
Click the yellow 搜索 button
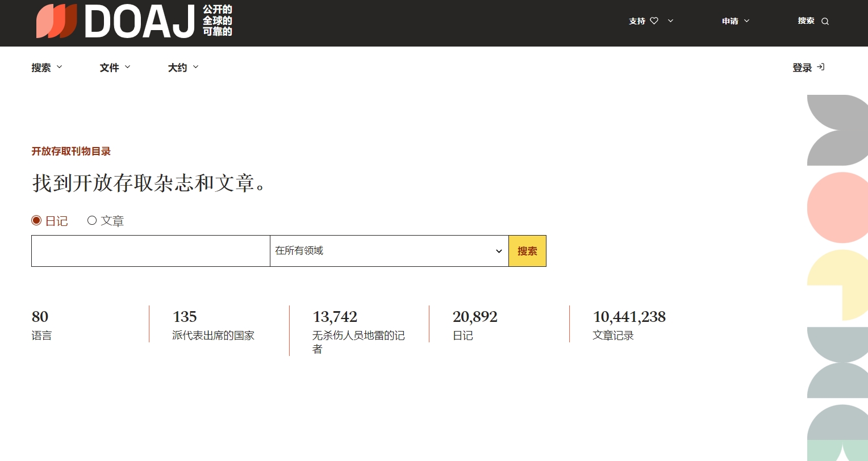[527, 251]
